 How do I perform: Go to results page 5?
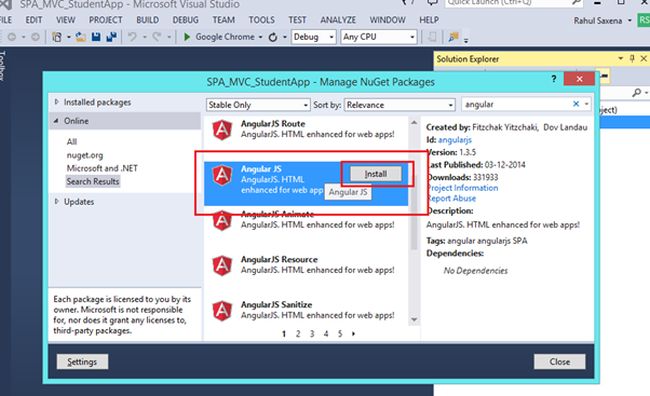[x=340, y=333]
